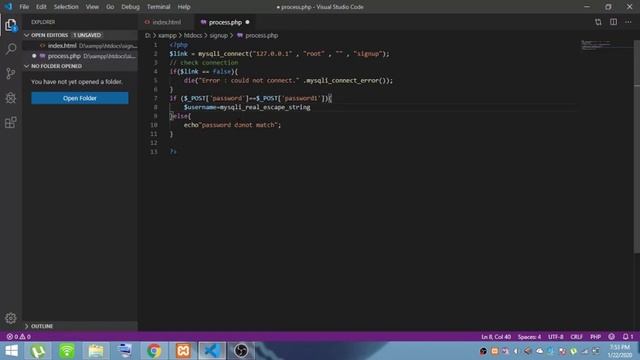The height and width of the screenshot is (360, 640).
Task: Click the VS Code logo in title bar
Action: [x=8, y=7]
